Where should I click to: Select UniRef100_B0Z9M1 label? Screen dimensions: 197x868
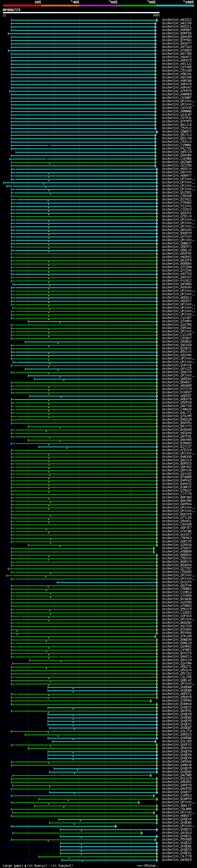click(x=177, y=193)
